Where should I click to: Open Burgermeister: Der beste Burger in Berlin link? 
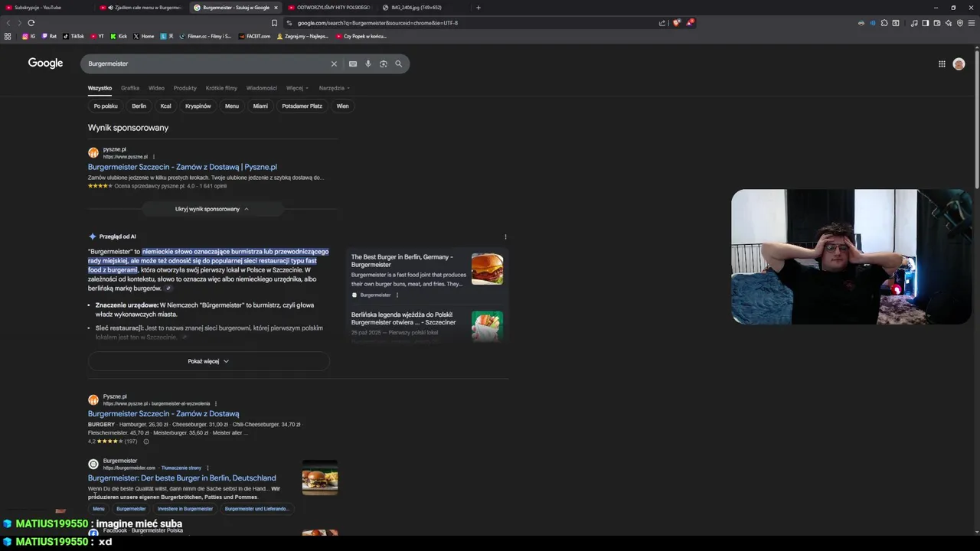pyautogui.click(x=181, y=478)
